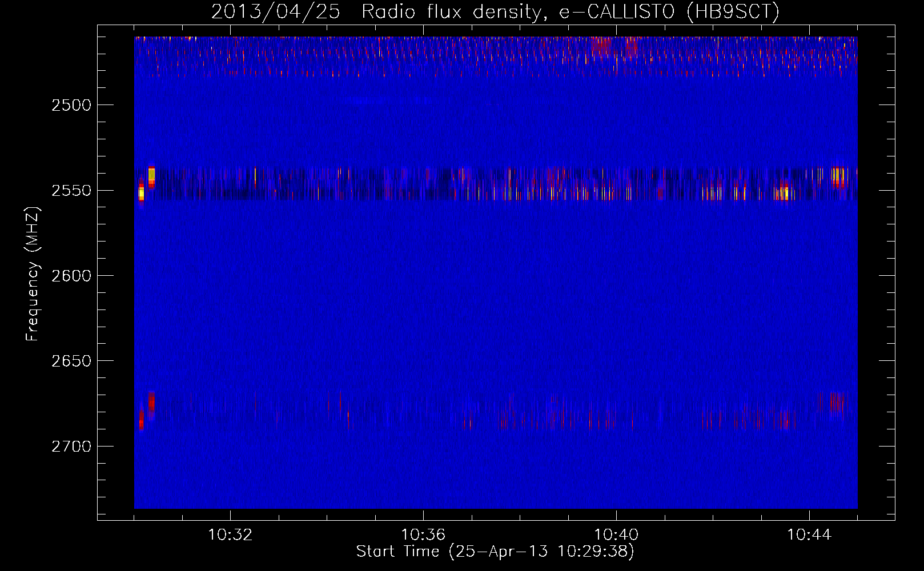Click the 10:40 time tick label

[616, 535]
